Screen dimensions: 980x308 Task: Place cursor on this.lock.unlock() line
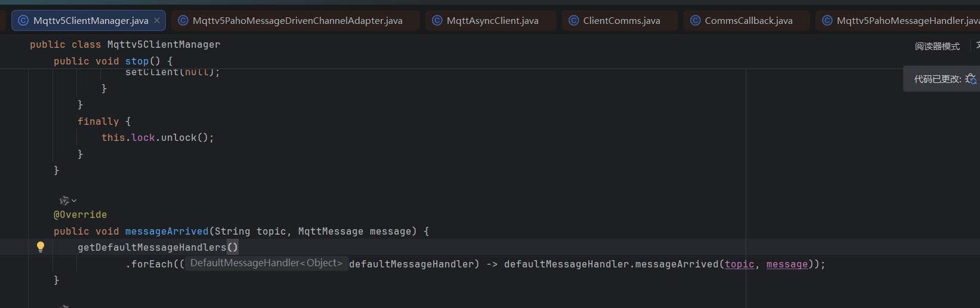[157, 137]
